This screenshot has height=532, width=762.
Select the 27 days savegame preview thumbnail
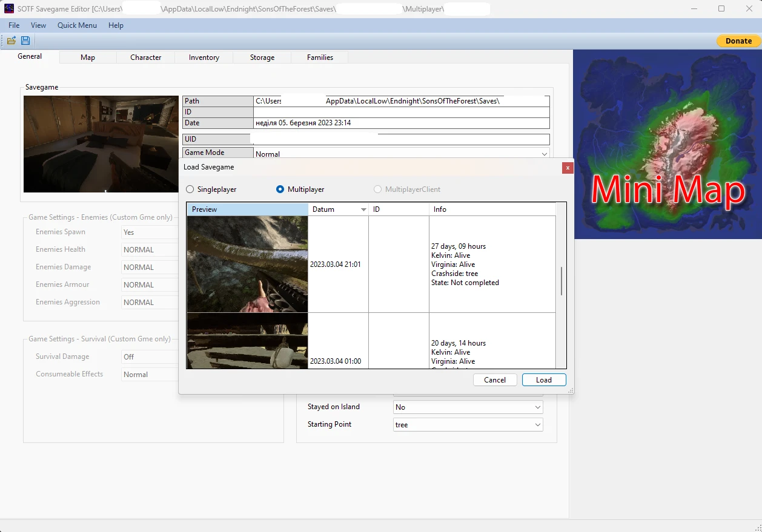[247, 264]
